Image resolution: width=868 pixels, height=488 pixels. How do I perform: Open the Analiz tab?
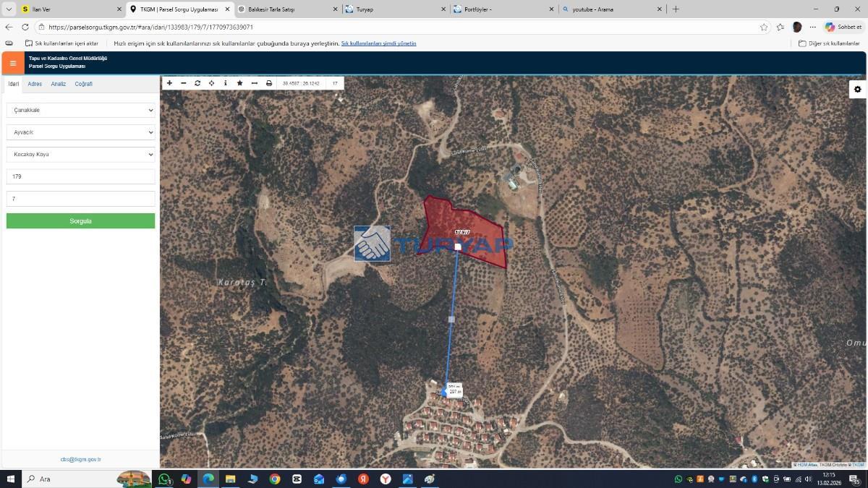click(x=58, y=84)
